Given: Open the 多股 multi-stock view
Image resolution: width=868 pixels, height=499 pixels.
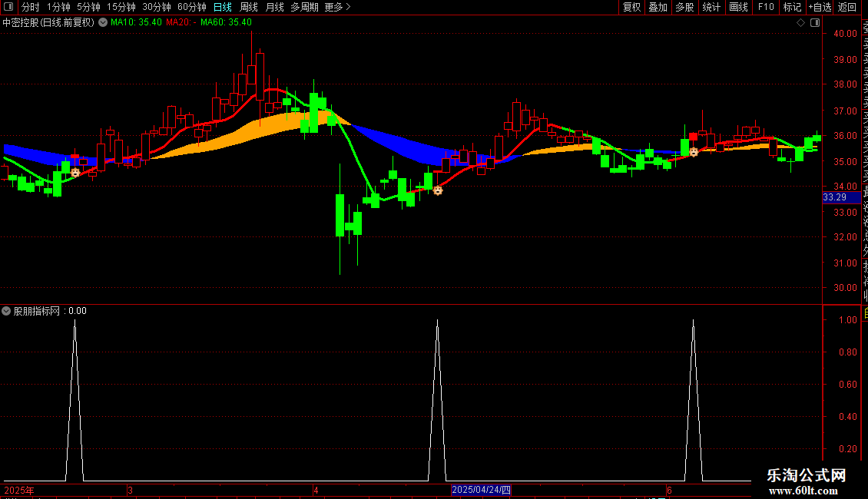Looking at the screenshot, I should [x=684, y=7].
